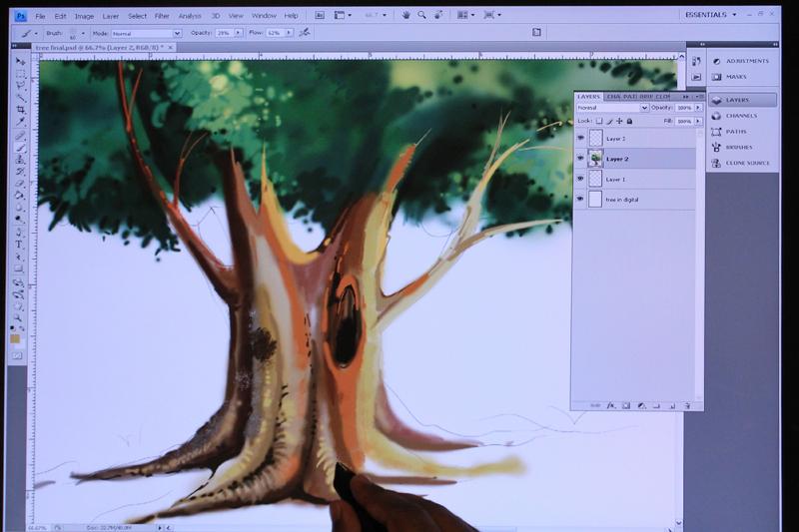Open the Filter menu
The image size is (799, 532).
(x=161, y=16)
